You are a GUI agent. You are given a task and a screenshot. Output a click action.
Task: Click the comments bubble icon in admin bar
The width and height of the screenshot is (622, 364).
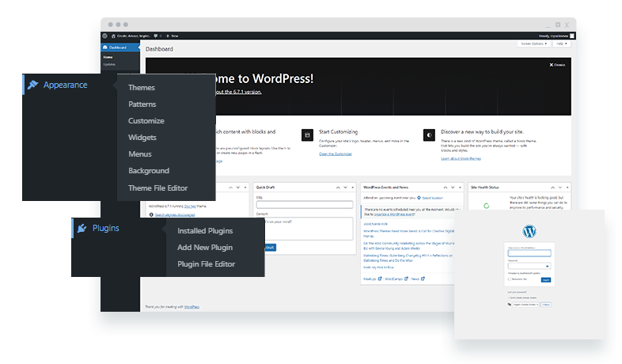click(155, 36)
